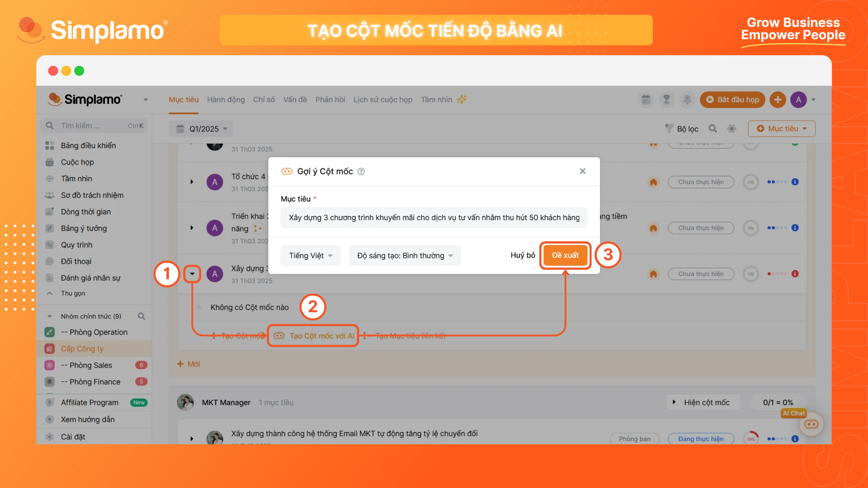868x488 pixels.
Task: Click the search magnifier beside Bộ lọc
Action: coord(713,129)
